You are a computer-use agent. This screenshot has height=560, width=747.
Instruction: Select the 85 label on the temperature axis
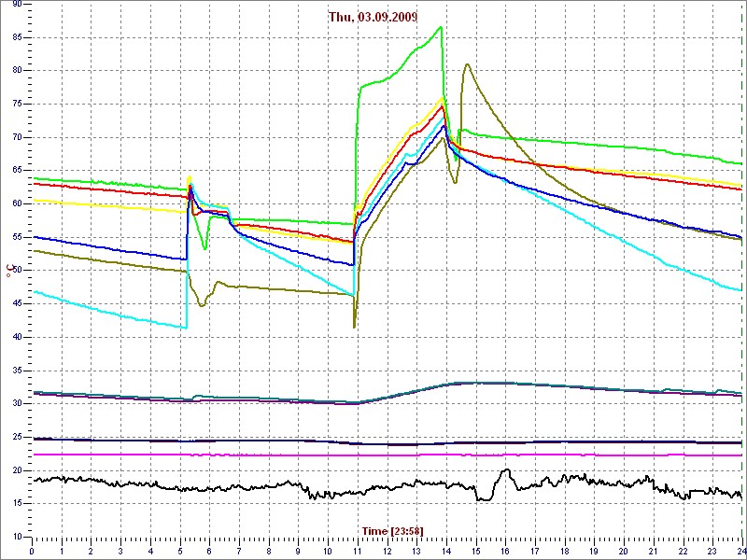click(17, 37)
